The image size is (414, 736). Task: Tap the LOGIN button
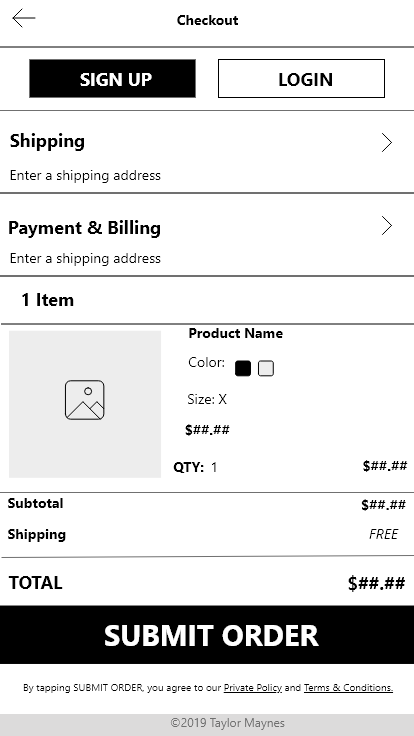pos(301,78)
